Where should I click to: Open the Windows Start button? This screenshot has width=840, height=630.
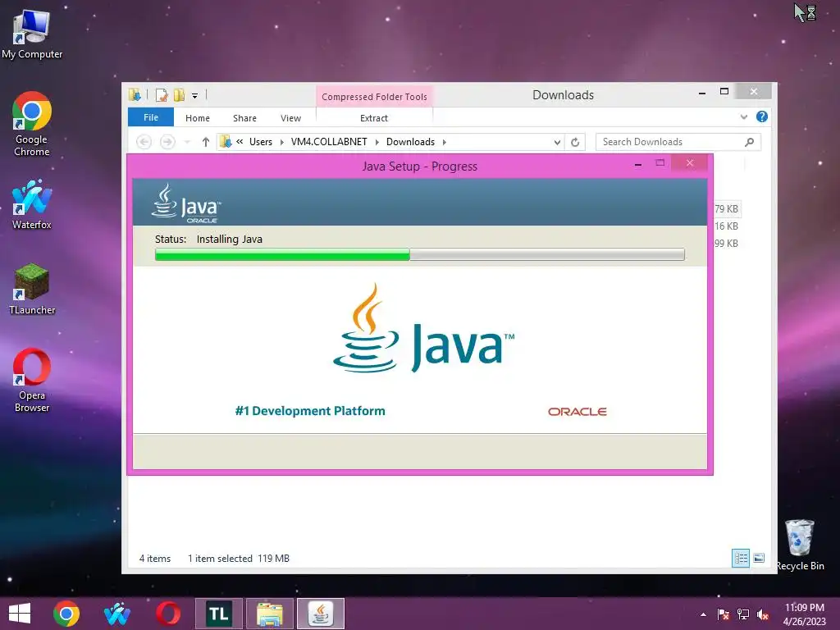tap(20, 614)
